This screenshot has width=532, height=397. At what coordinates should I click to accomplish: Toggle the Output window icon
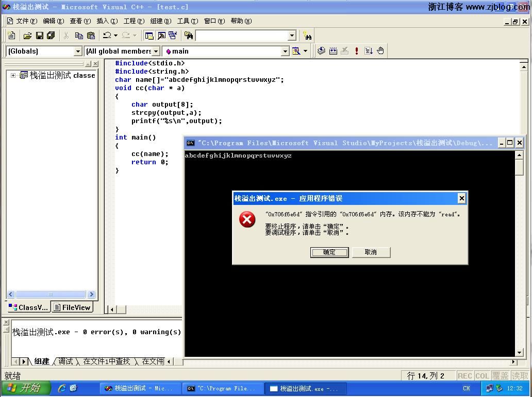coord(161,35)
